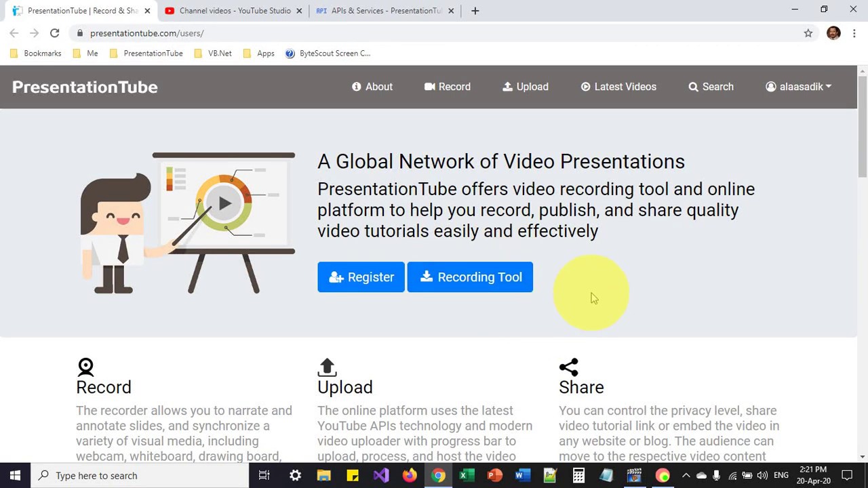Click the Chrome taskbar icon

[x=438, y=476]
